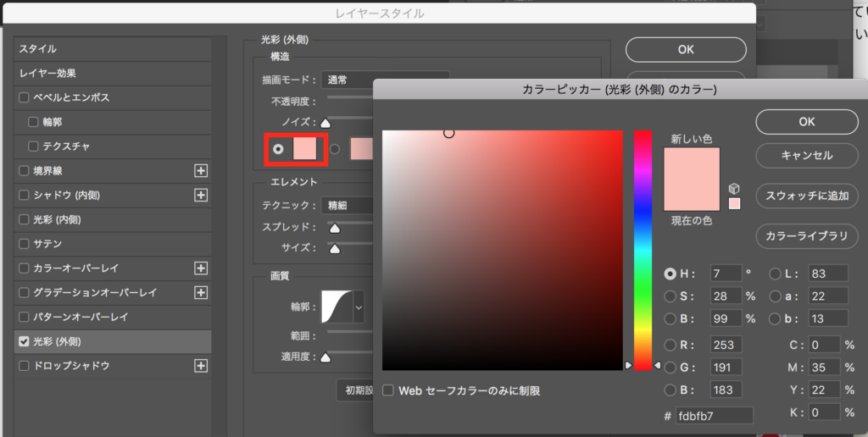Screen dimensions: 868x437
Task: Click the C cyan percentage field
Action: 824,346
